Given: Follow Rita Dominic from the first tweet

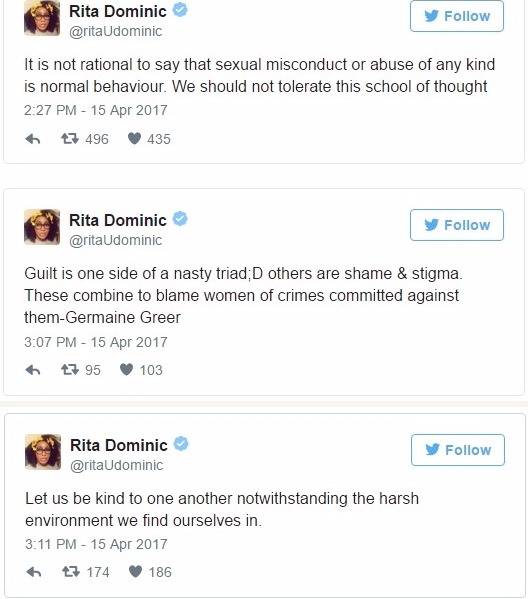Looking at the screenshot, I should pyautogui.click(x=457, y=16).
